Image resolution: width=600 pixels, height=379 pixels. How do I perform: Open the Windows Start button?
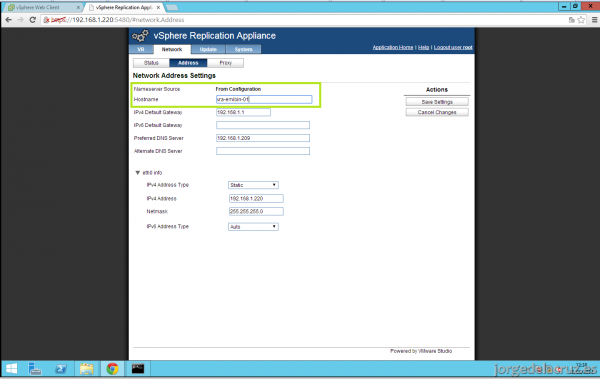pyautogui.click(x=11, y=369)
